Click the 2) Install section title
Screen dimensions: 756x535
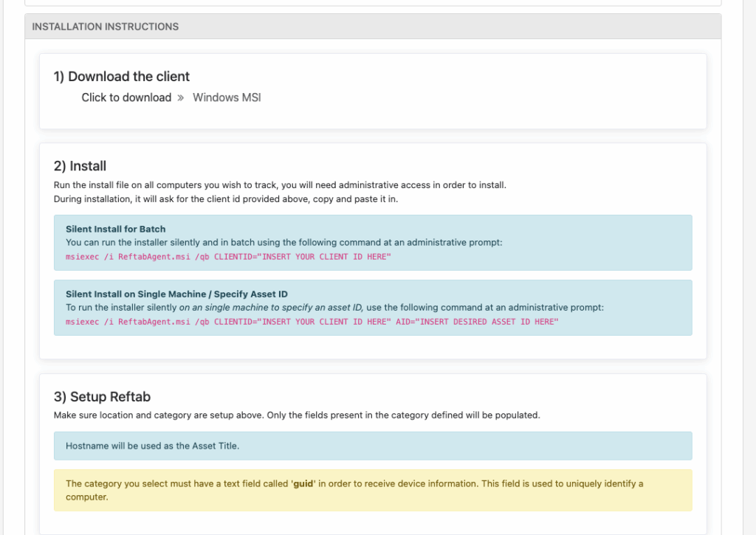(x=80, y=165)
